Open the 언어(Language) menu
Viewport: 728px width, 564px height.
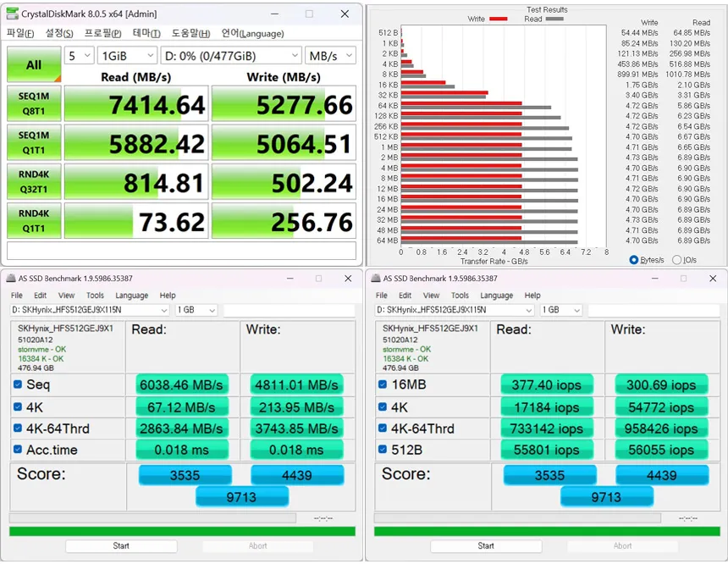pos(252,34)
